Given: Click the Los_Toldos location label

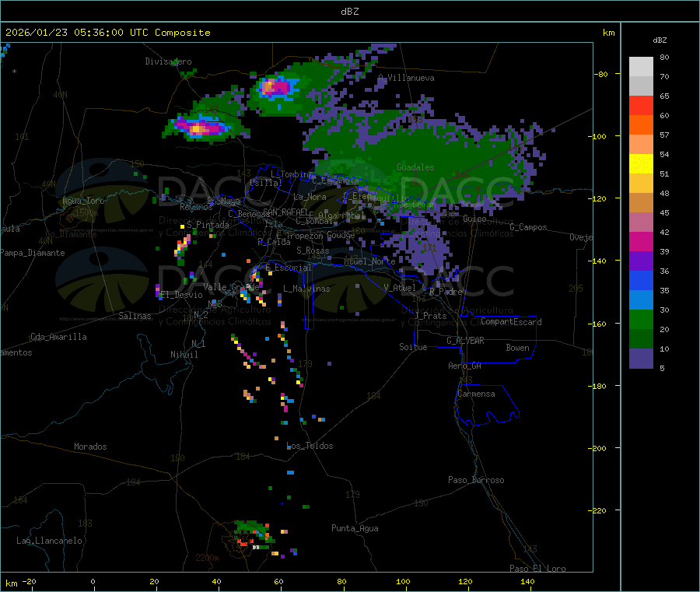Looking at the screenshot, I should (x=310, y=446).
